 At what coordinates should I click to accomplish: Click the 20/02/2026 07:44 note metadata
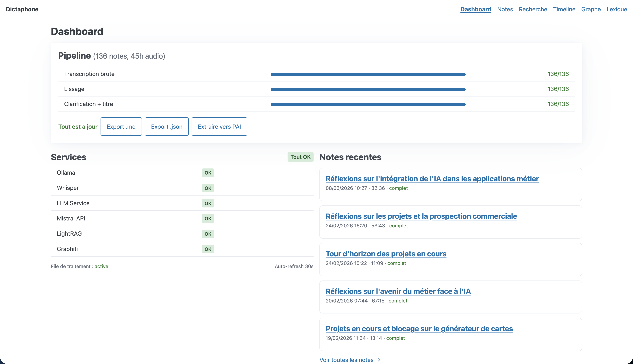(366, 301)
